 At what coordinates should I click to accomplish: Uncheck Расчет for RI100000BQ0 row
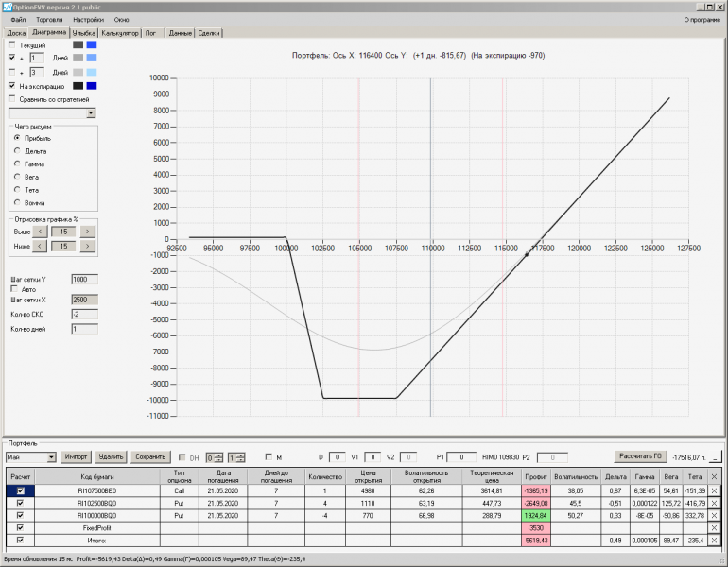(x=21, y=515)
